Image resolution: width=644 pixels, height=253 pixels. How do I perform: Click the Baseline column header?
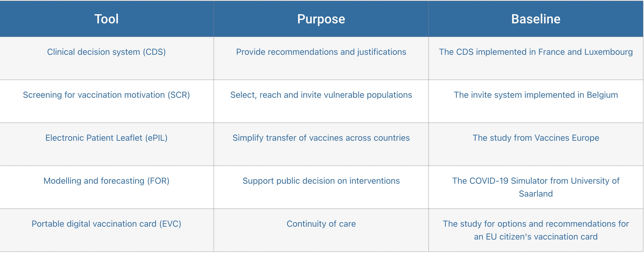pyautogui.click(x=536, y=19)
